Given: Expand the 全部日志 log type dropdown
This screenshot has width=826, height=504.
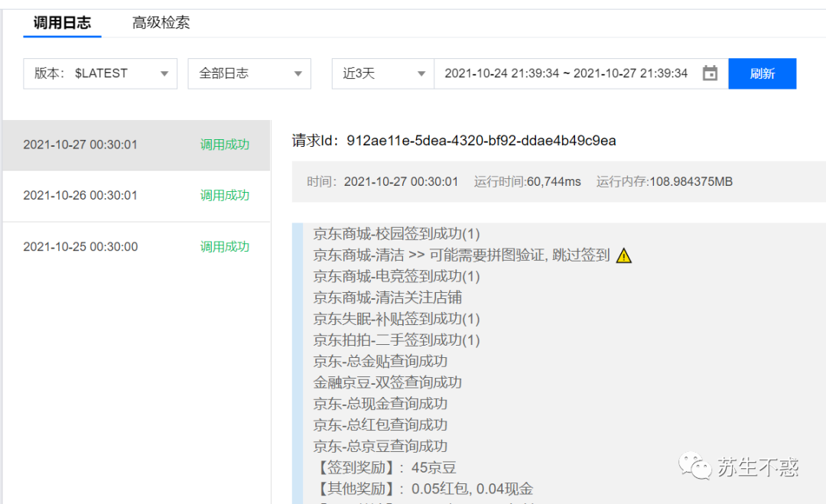Looking at the screenshot, I should pos(249,73).
